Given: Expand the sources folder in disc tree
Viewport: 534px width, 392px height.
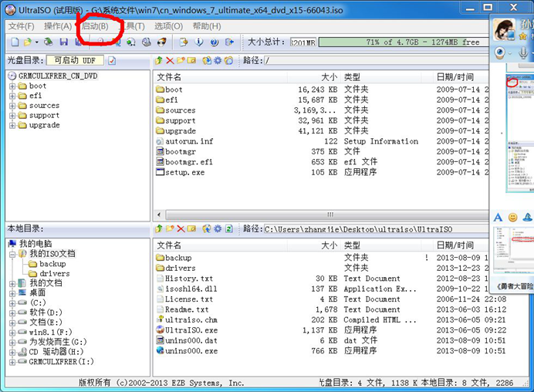Looking at the screenshot, I should [x=12, y=106].
